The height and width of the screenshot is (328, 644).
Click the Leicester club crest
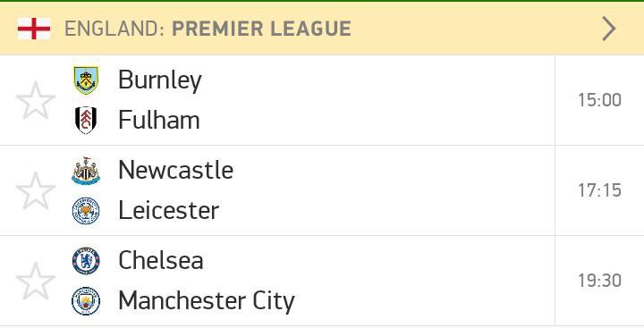[86, 211]
